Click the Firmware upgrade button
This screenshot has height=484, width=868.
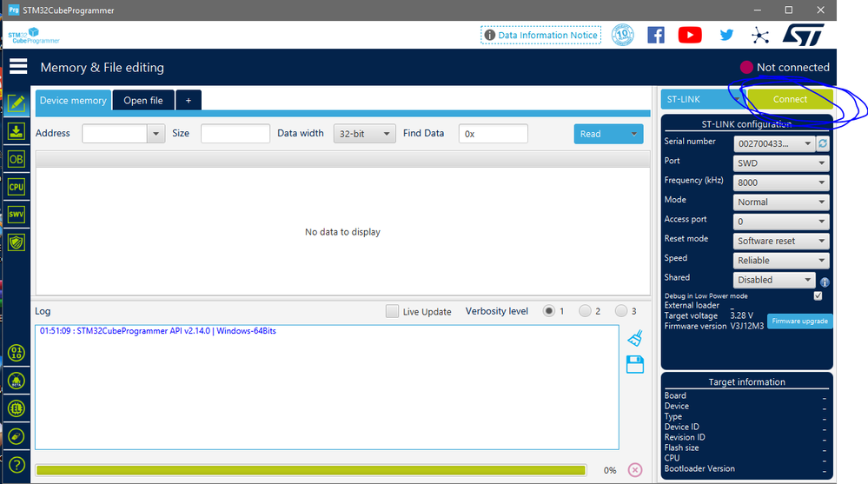pos(800,321)
